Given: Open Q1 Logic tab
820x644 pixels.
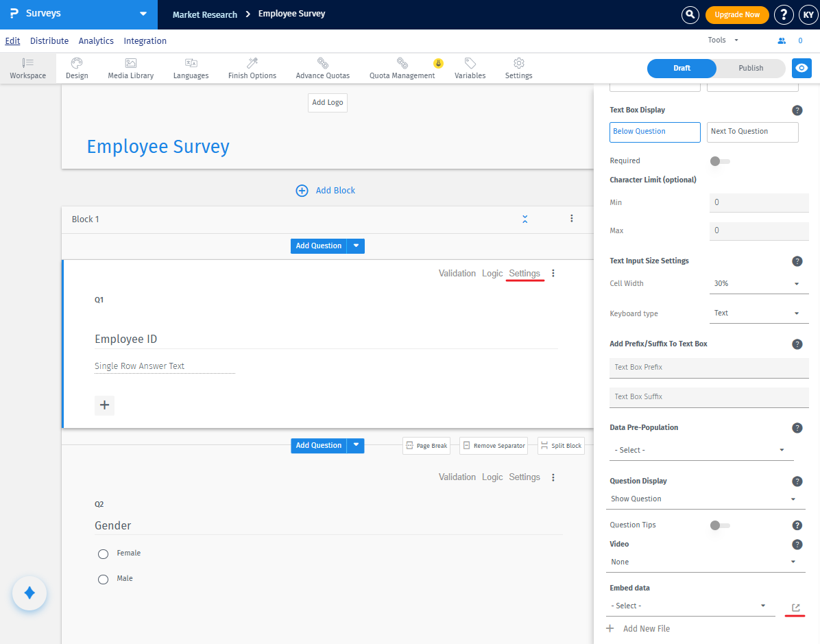Looking at the screenshot, I should tap(492, 273).
